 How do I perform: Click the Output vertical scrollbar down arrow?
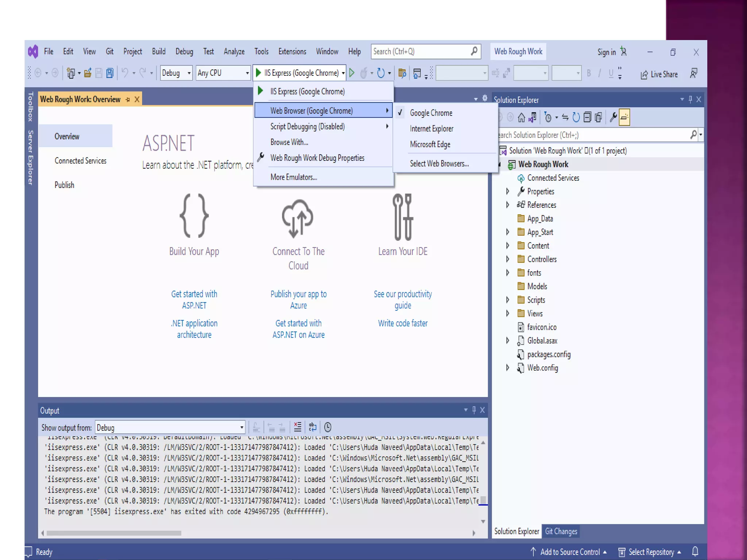tap(483, 521)
